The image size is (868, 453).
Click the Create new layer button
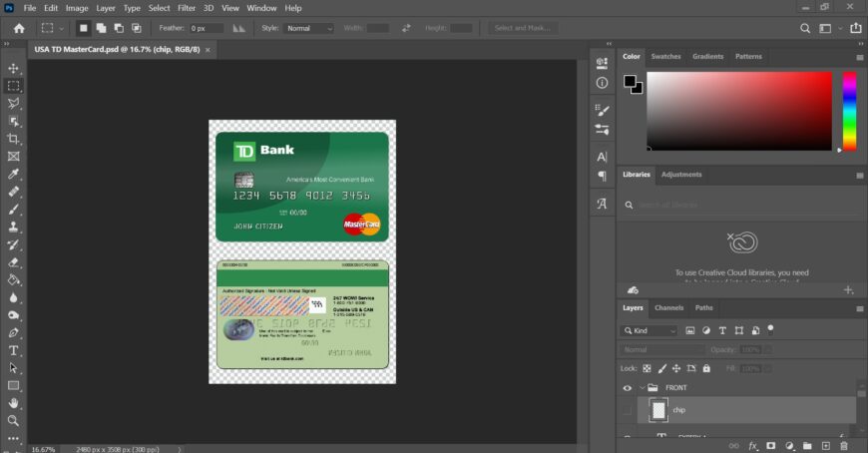[826, 446]
